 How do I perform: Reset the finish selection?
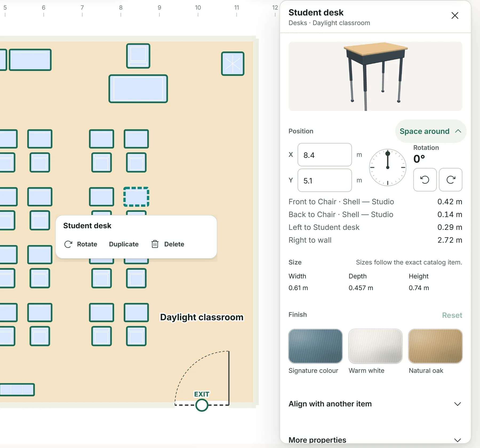[452, 315]
